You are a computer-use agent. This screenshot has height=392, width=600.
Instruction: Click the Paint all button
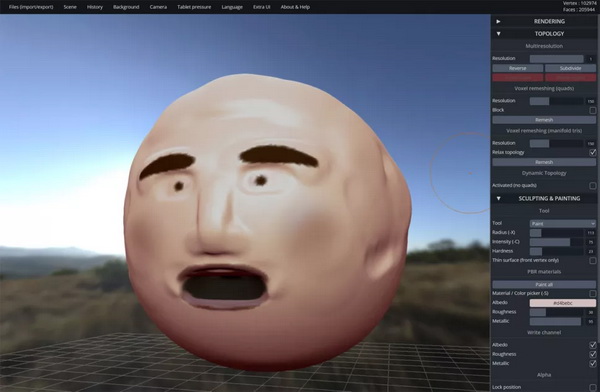pyautogui.click(x=544, y=284)
